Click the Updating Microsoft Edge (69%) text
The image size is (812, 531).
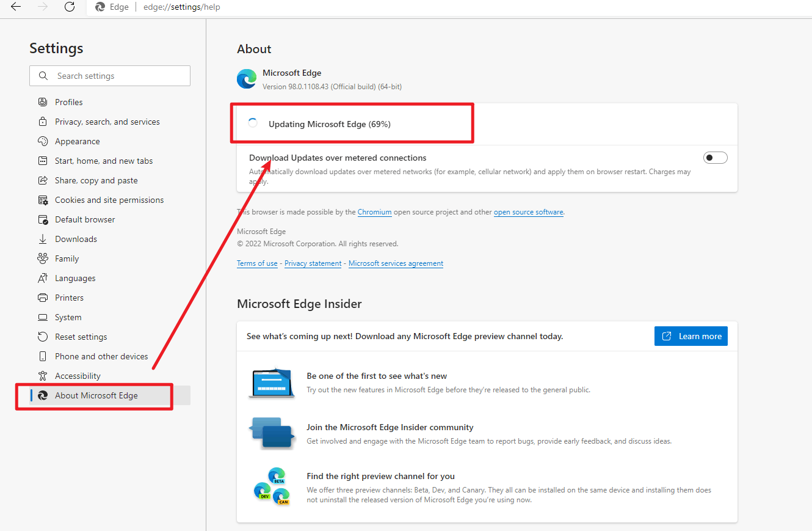tap(330, 124)
